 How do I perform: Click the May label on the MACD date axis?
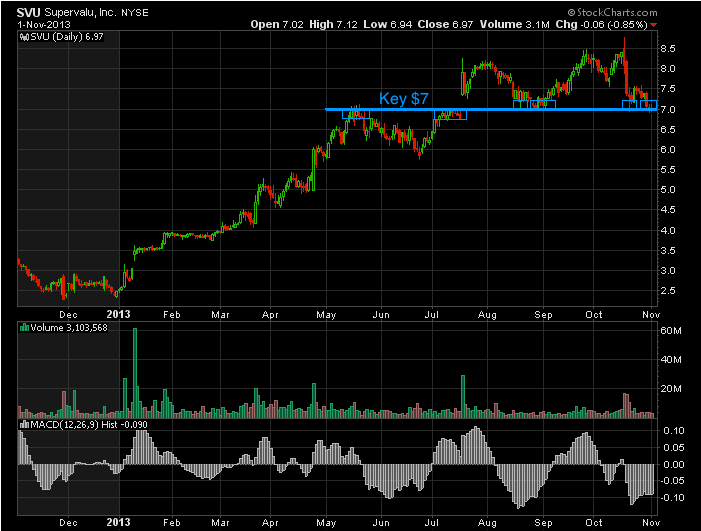coord(326,523)
